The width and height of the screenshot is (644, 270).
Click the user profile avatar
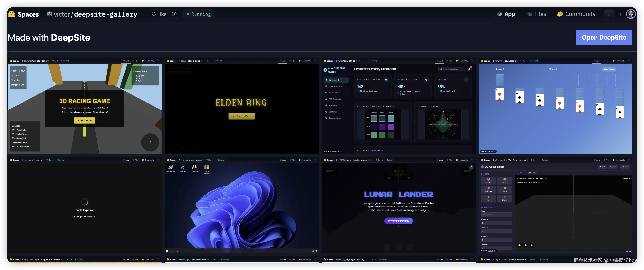(x=631, y=14)
